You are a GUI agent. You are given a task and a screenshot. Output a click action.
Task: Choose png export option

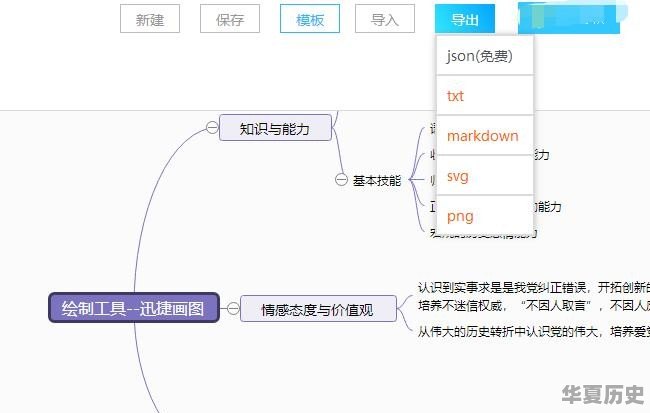click(x=485, y=216)
